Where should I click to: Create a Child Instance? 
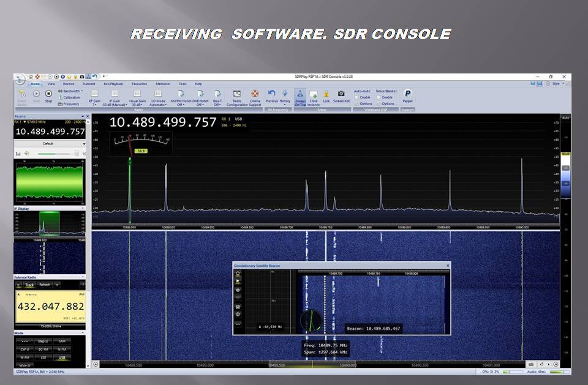pos(314,97)
